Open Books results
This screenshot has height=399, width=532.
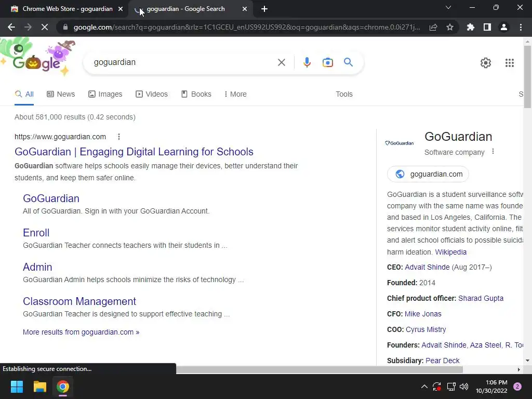[196, 95]
